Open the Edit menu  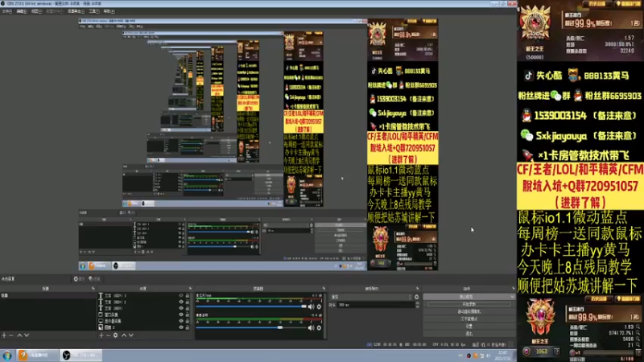point(22,11)
